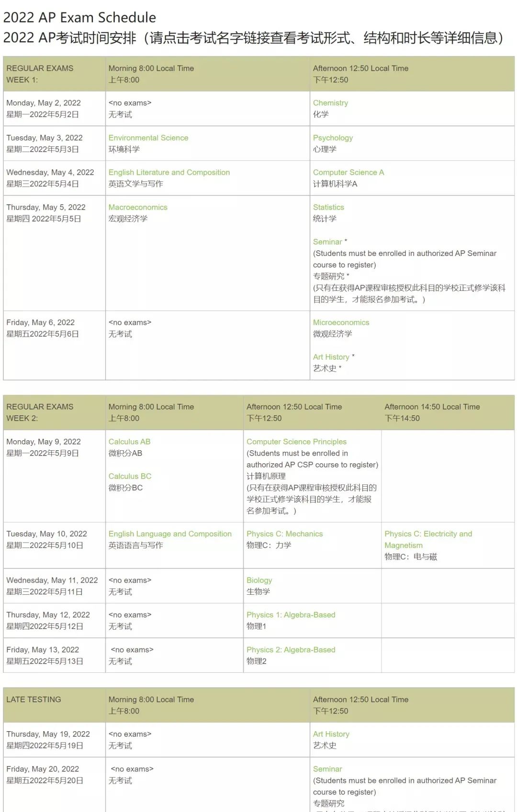Open English Language and Composition link
Image resolution: width=517 pixels, height=812 pixels.
170,534
